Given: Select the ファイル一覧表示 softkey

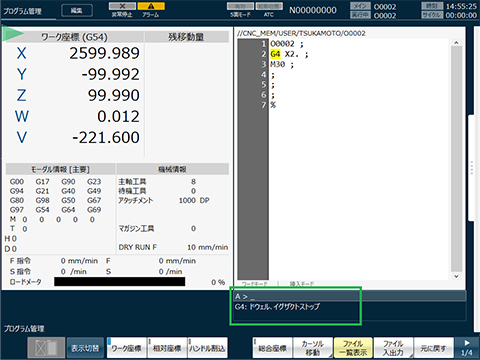Looking at the screenshot, I should tap(353, 348).
